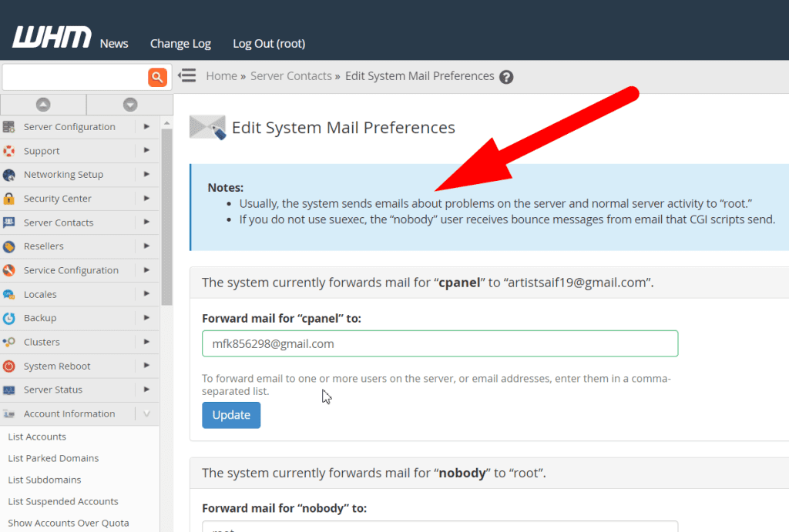
Task: Expand the Resellers submenu arrow
Action: click(146, 246)
